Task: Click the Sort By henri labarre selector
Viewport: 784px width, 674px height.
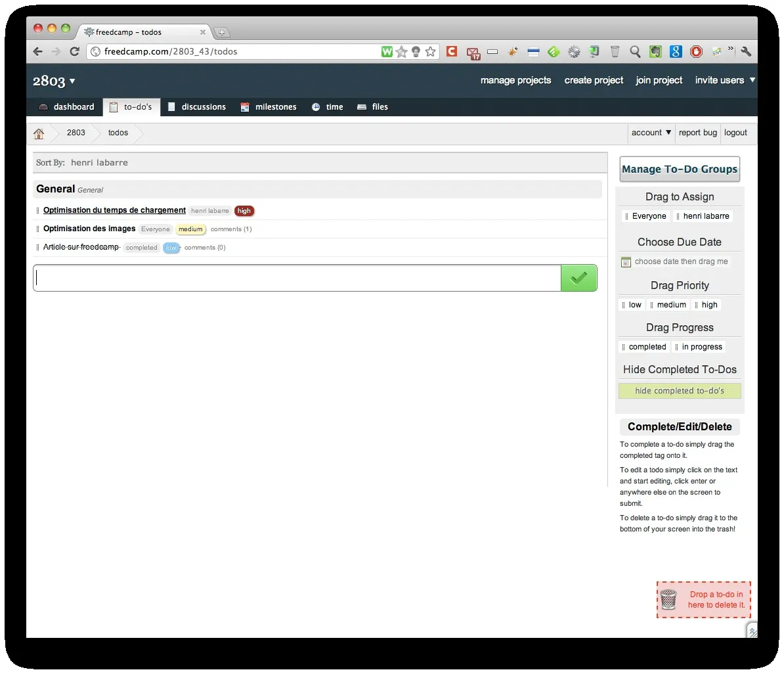Action: tap(99, 163)
